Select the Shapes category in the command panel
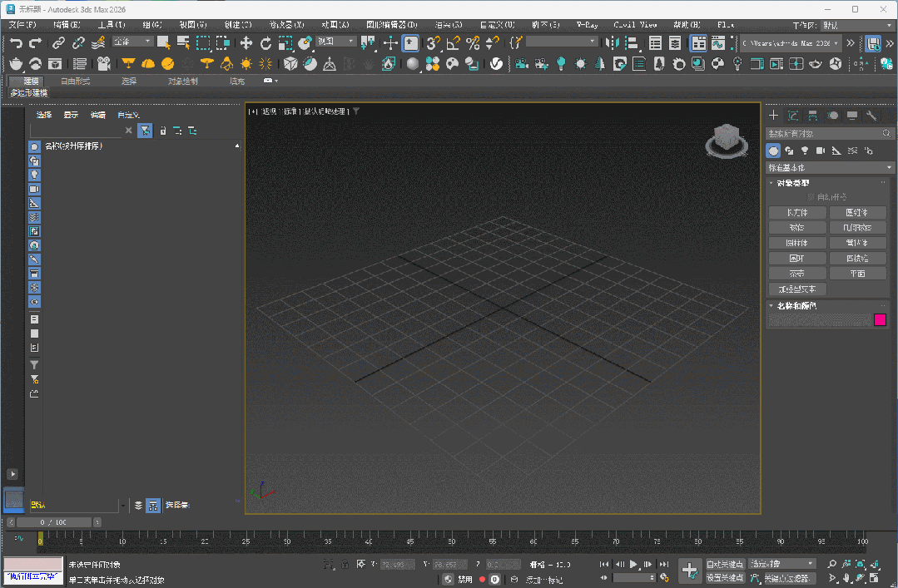This screenshot has width=898, height=588. point(790,151)
